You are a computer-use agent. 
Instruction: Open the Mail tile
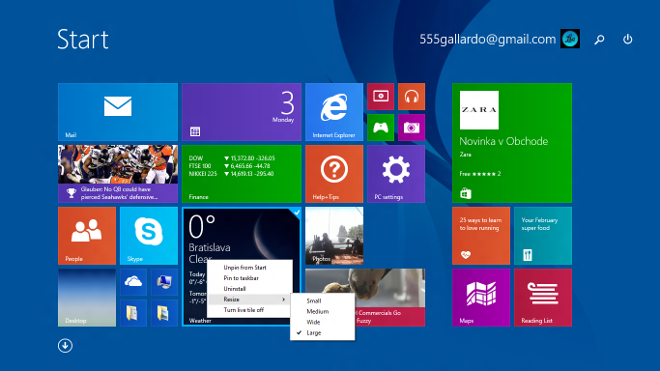(x=118, y=112)
